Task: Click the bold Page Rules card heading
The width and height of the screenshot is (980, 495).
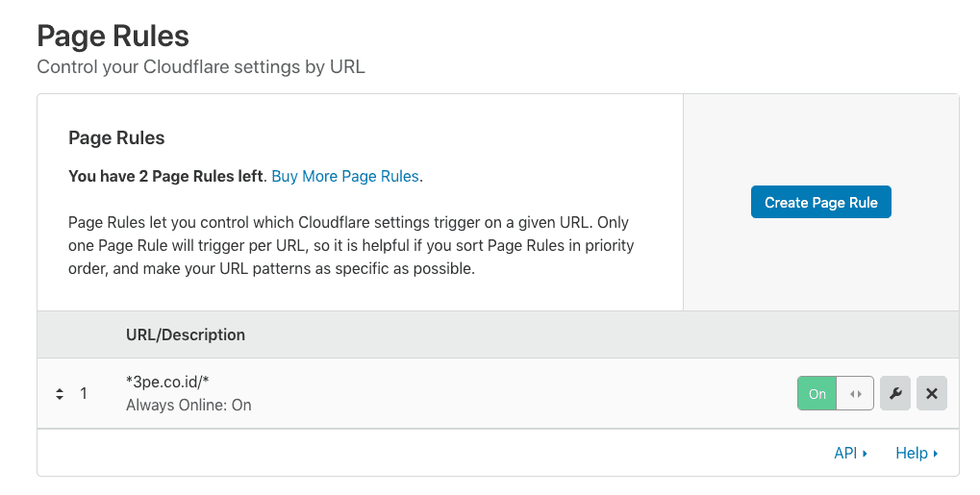Action: pyautogui.click(x=116, y=137)
